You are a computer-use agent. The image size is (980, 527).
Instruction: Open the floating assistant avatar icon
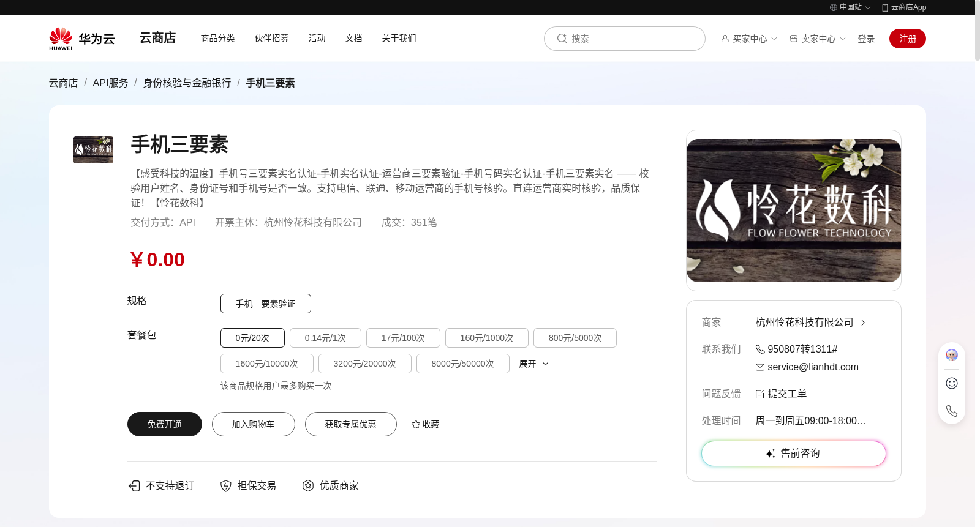coord(952,355)
